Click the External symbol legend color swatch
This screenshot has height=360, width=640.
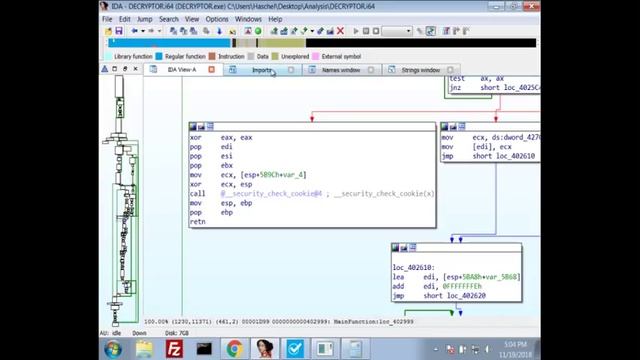coord(316,56)
